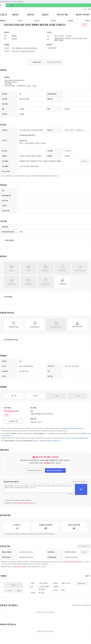
Task: Click the 모성보호시설 welfare icon
Action: click(x=45, y=282)
